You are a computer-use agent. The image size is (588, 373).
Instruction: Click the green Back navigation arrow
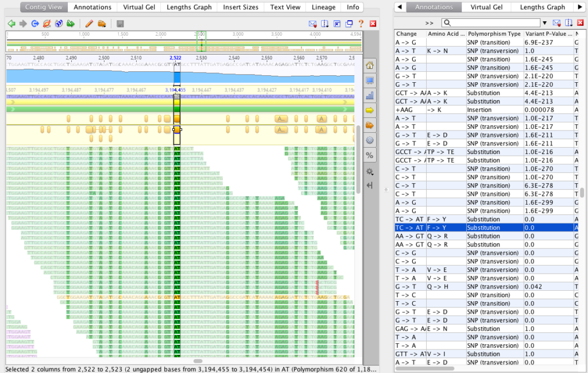10,24
